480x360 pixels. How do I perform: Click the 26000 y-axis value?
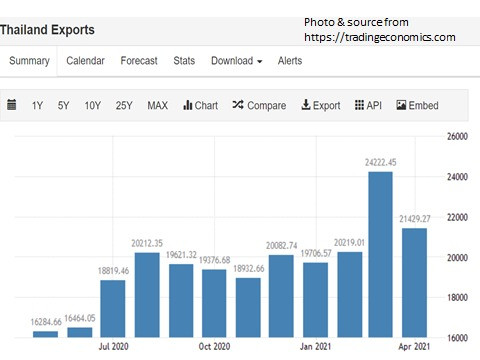(x=457, y=136)
